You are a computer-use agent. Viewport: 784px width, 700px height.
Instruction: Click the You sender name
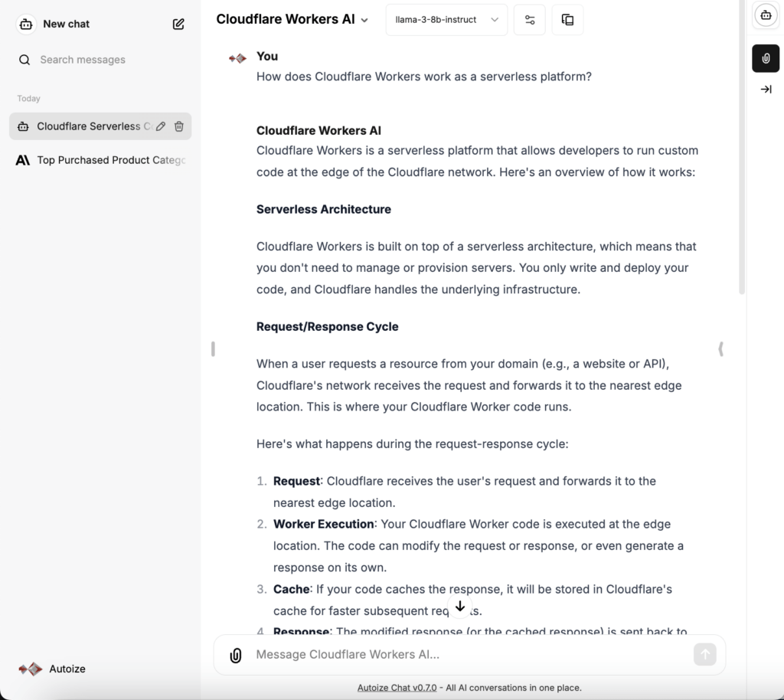tap(267, 57)
